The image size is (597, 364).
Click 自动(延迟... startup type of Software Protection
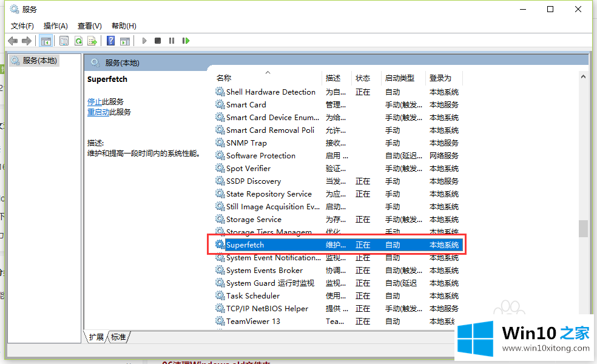[403, 155]
